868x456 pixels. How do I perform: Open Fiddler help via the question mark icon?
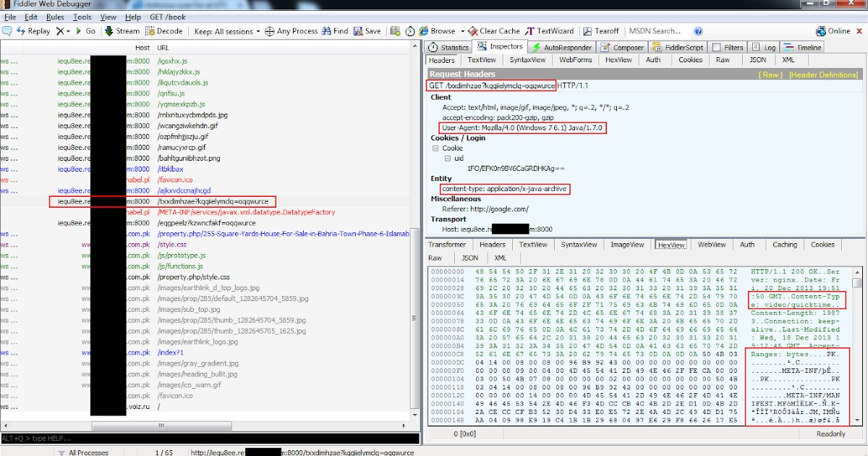(x=697, y=31)
